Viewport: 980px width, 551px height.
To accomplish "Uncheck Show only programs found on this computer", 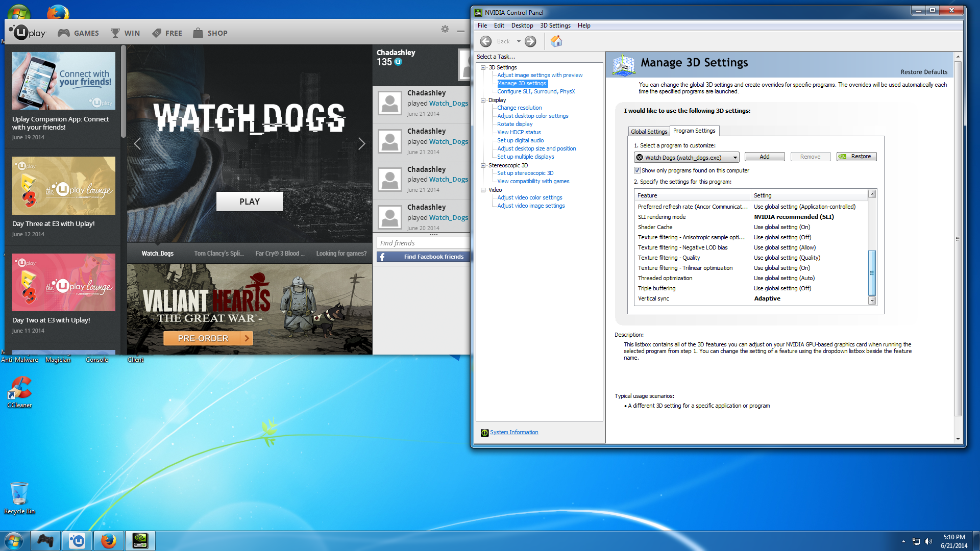I will (637, 170).
